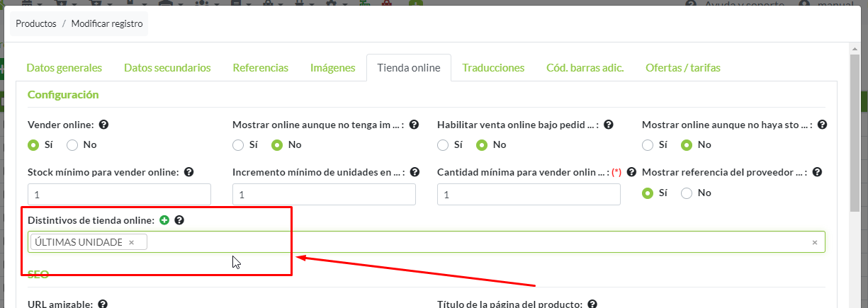Screen dimensions: 868x308
Task: Select No for Vender online
Action: coord(72,145)
